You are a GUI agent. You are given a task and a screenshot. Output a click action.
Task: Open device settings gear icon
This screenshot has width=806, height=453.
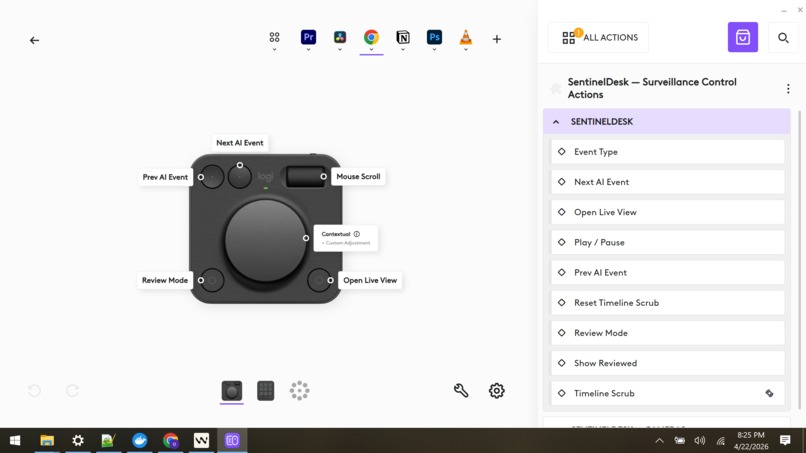pos(497,391)
